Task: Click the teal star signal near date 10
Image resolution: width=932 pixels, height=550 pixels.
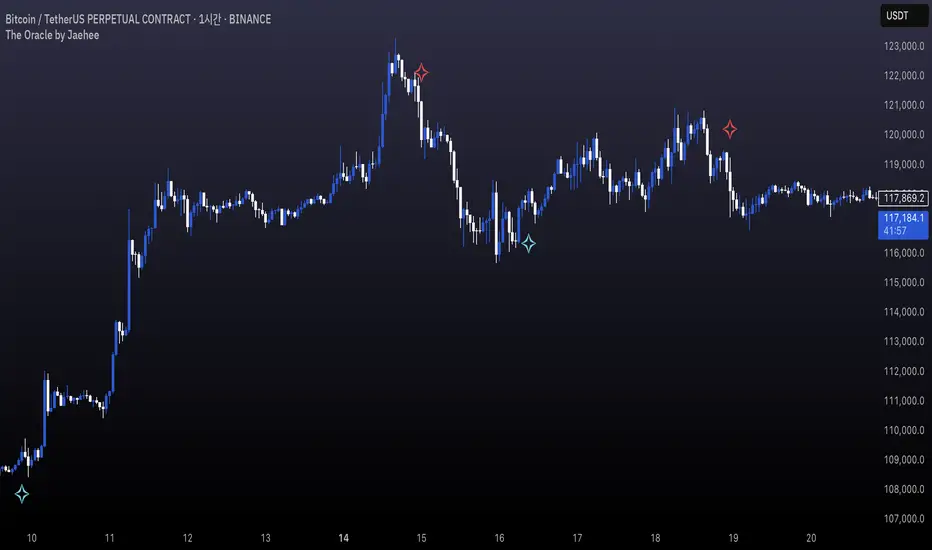Action: tap(22, 494)
